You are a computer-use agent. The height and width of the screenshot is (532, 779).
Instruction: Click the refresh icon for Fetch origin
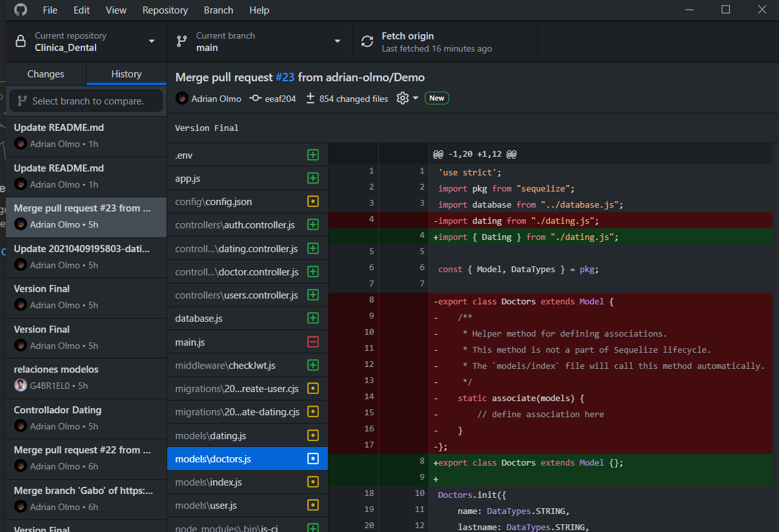368,41
